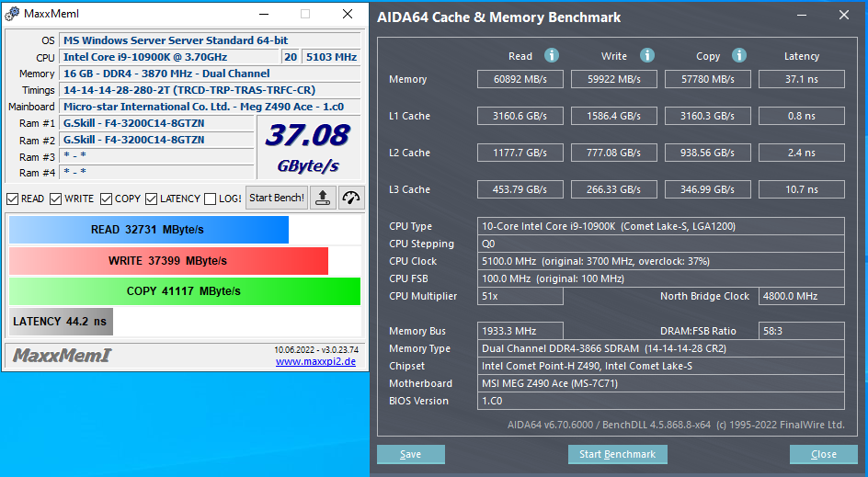Screen dimensions: 868x477
Task: Click L3 Cache Latency 10.7 ns
Action: coord(802,189)
